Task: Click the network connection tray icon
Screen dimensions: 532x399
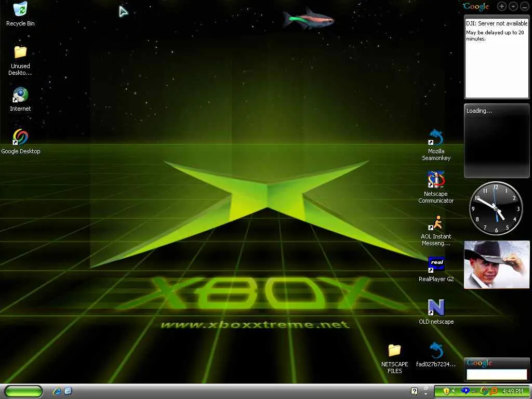Action: point(475,392)
